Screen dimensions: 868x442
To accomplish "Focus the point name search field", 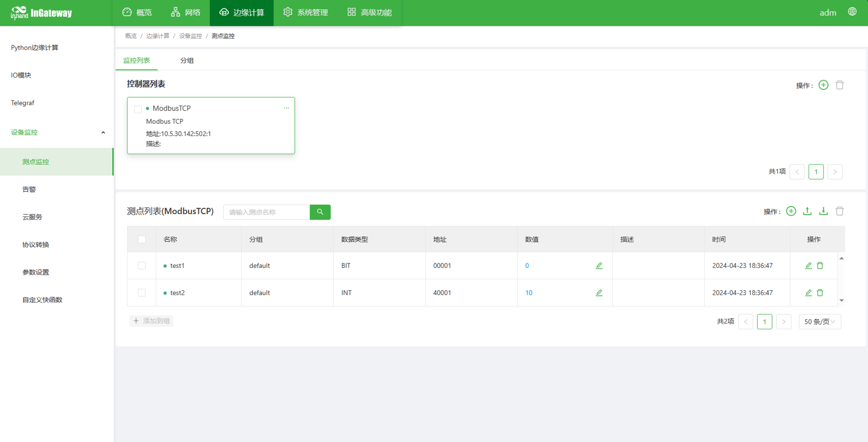I will click(x=266, y=212).
